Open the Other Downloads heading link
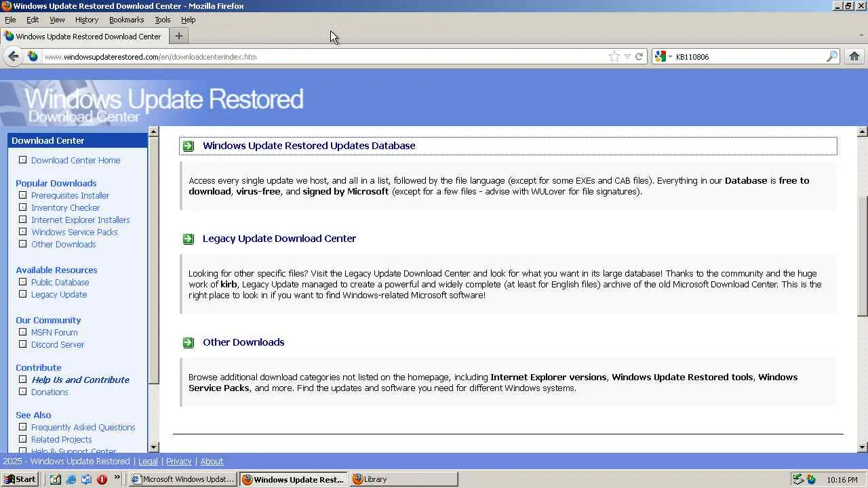Screen dimensions: 868x488 click(243, 342)
